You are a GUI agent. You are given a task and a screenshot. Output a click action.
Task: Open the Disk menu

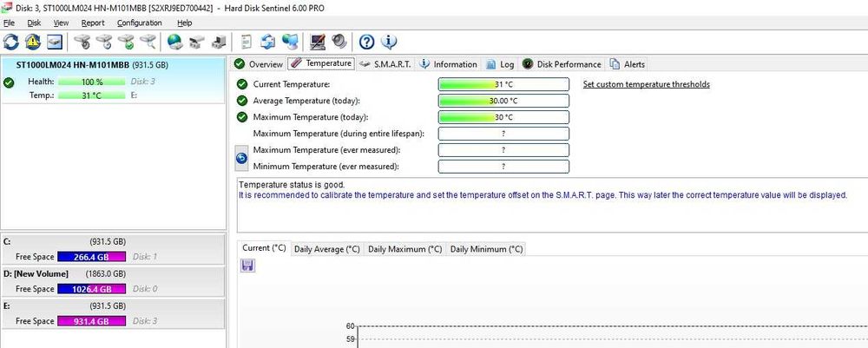coord(35,23)
